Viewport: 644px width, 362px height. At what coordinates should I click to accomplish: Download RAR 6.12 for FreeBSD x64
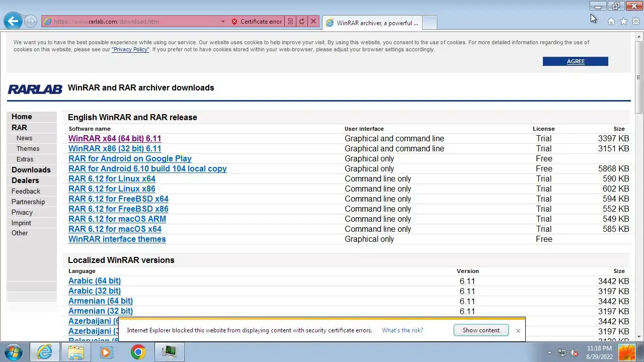tap(118, 199)
